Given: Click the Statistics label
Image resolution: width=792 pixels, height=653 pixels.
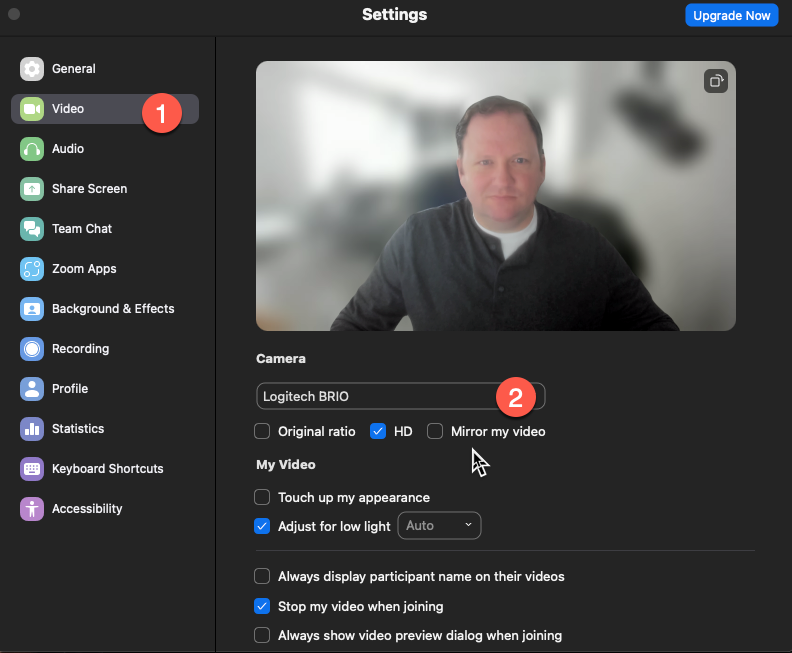Looking at the screenshot, I should (x=78, y=429).
